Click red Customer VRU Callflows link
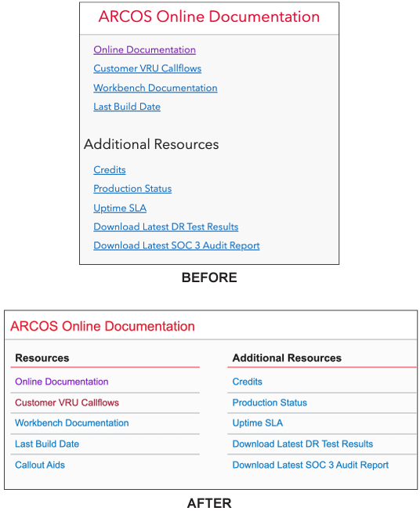The image size is (420, 511). (67, 403)
